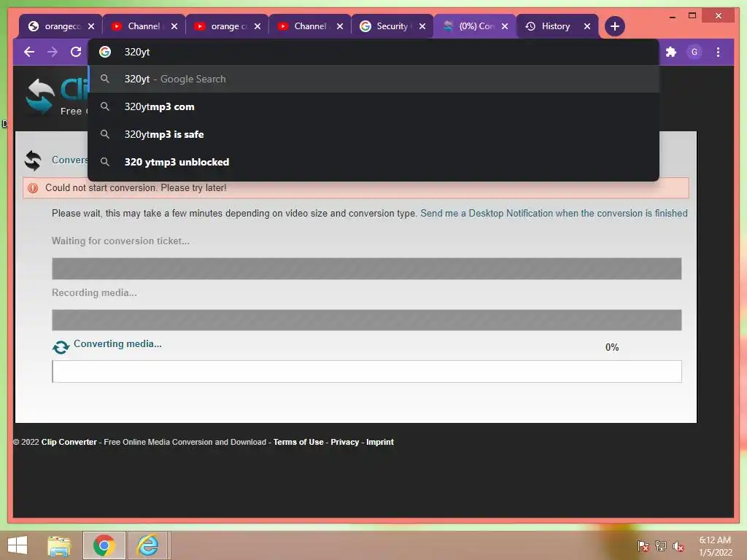Click the Clip Converter logo

(56, 97)
